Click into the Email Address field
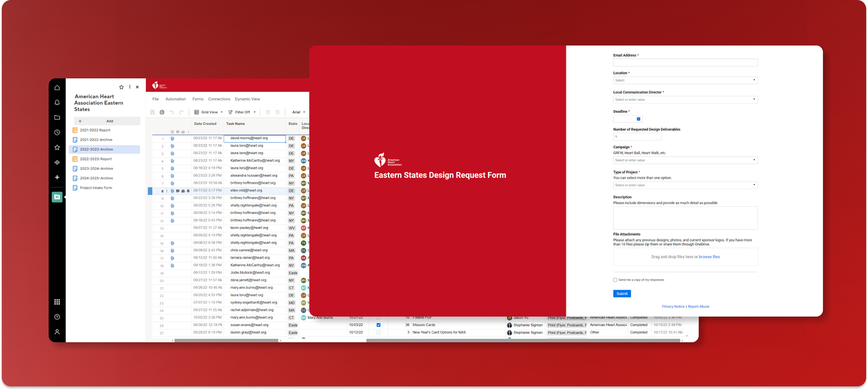Viewport: 868px width, 390px height. pyautogui.click(x=685, y=63)
